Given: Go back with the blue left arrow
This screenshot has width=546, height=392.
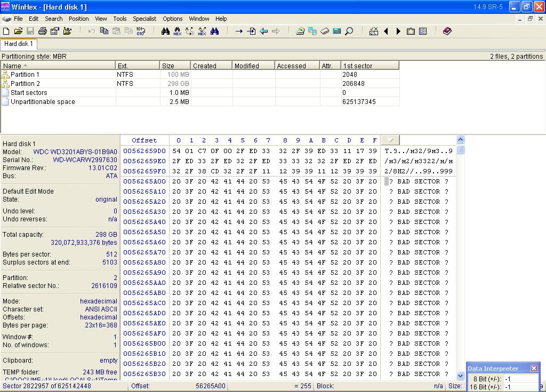Looking at the screenshot, I should (x=263, y=31).
